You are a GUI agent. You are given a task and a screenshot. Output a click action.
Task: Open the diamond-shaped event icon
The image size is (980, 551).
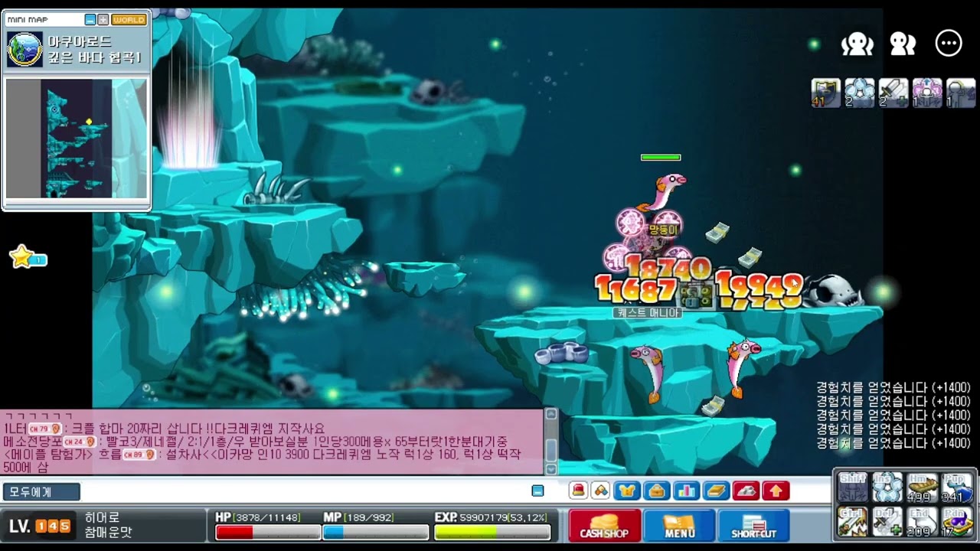(602, 491)
